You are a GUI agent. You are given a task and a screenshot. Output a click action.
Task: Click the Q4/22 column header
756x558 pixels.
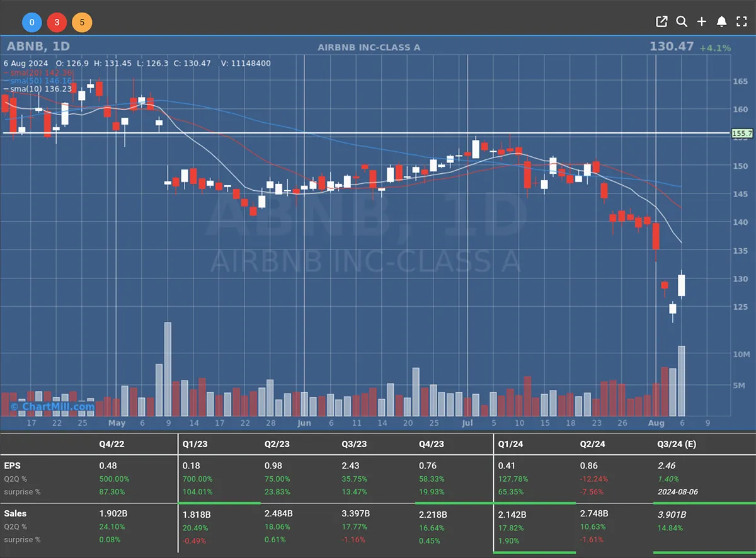pos(112,444)
